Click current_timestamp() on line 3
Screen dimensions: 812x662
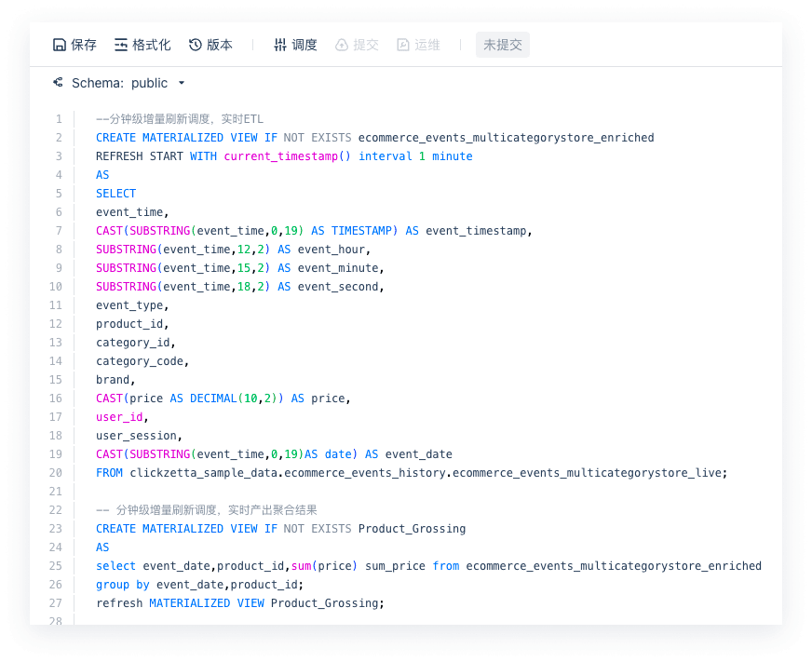coord(287,156)
